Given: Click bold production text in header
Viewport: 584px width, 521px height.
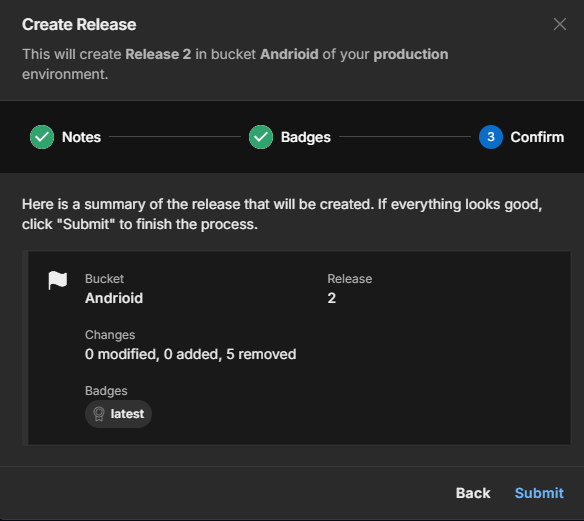Looking at the screenshot, I should pyautogui.click(x=411, y=54).
